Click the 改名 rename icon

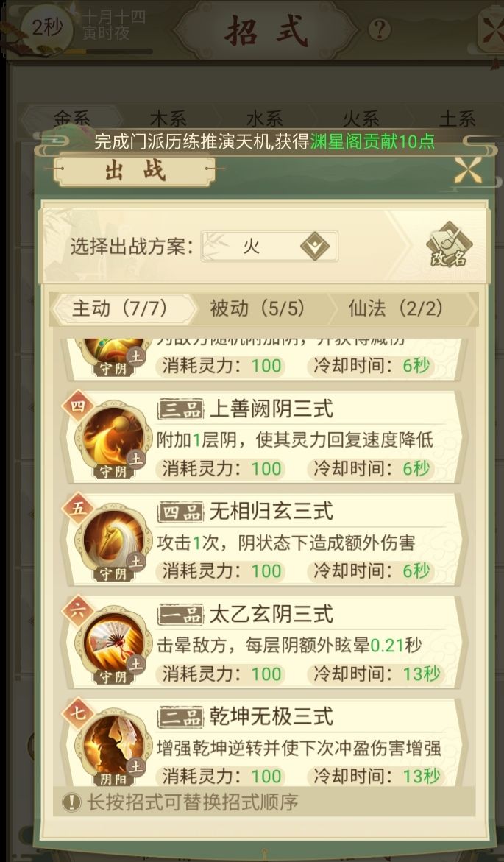[449, 245]
